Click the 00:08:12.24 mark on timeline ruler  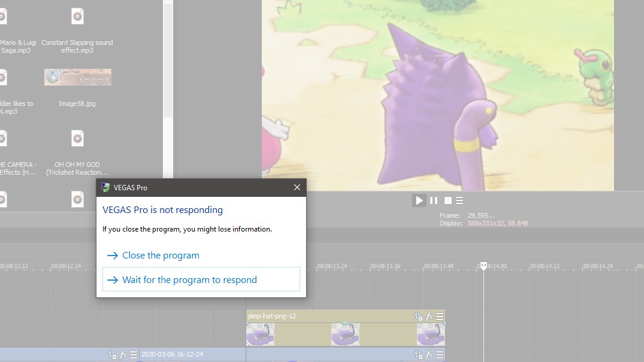[x=66, y=266]
